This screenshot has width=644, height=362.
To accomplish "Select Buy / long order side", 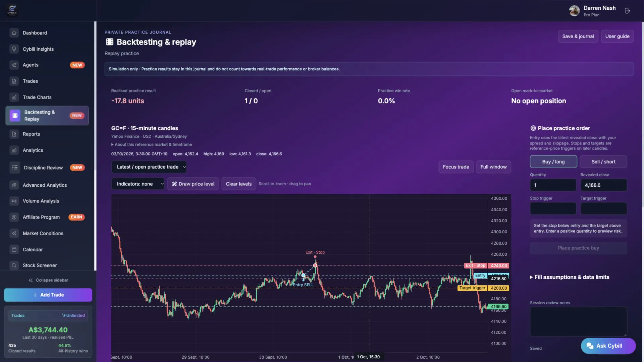I will pyautogui.click(x=553, y=162).
